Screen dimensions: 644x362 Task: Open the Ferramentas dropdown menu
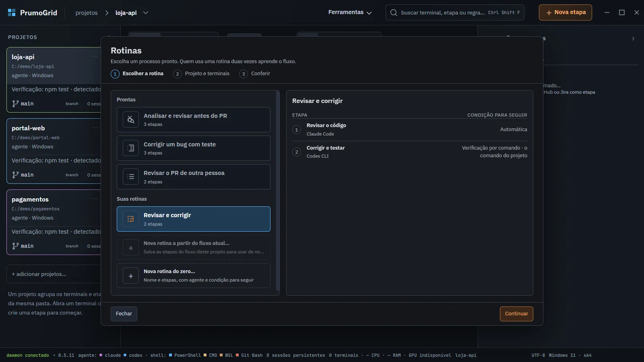click(x=350, y=12)
